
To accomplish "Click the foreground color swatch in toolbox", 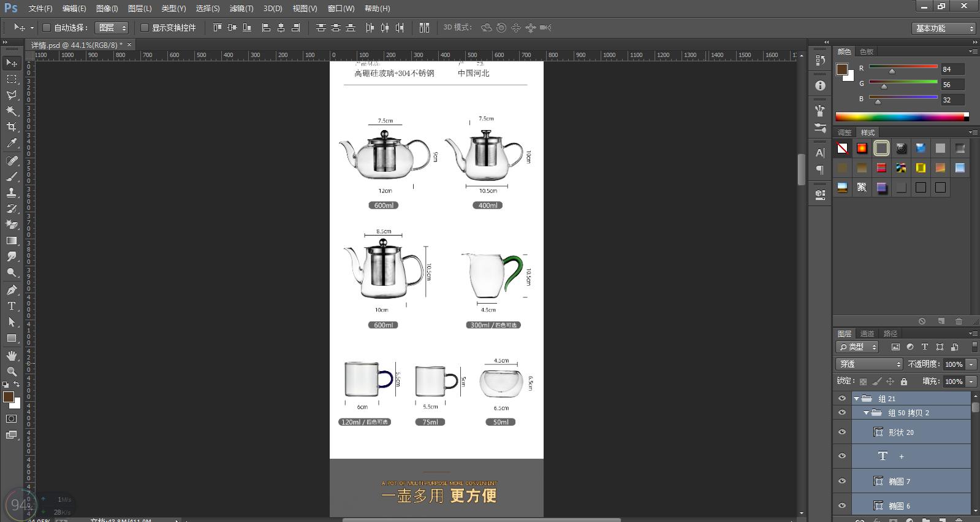I will 9,397.
